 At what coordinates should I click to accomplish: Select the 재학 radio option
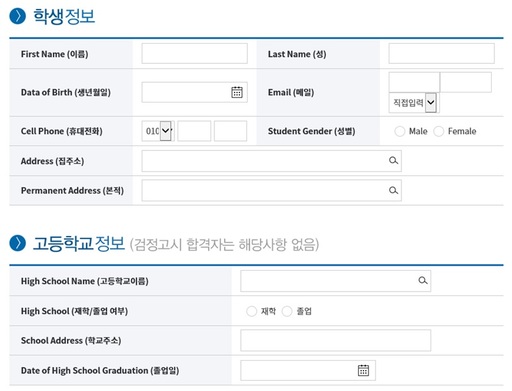(x=251, y=311)
